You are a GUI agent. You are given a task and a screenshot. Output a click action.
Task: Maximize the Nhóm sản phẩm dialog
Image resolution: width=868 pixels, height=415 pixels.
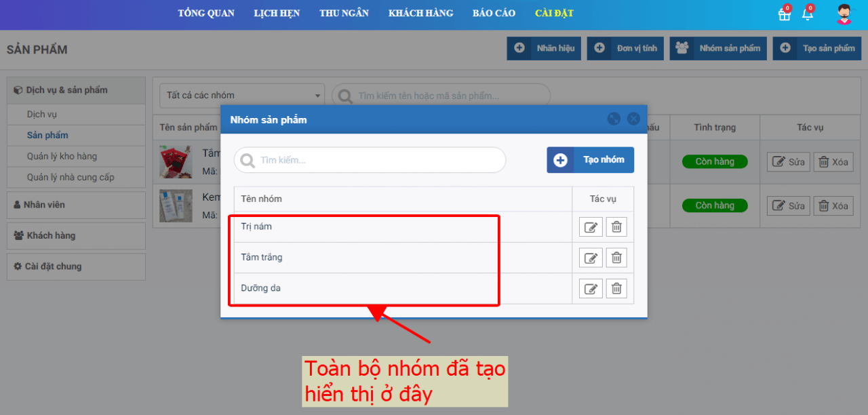click(x=614, y=119)
